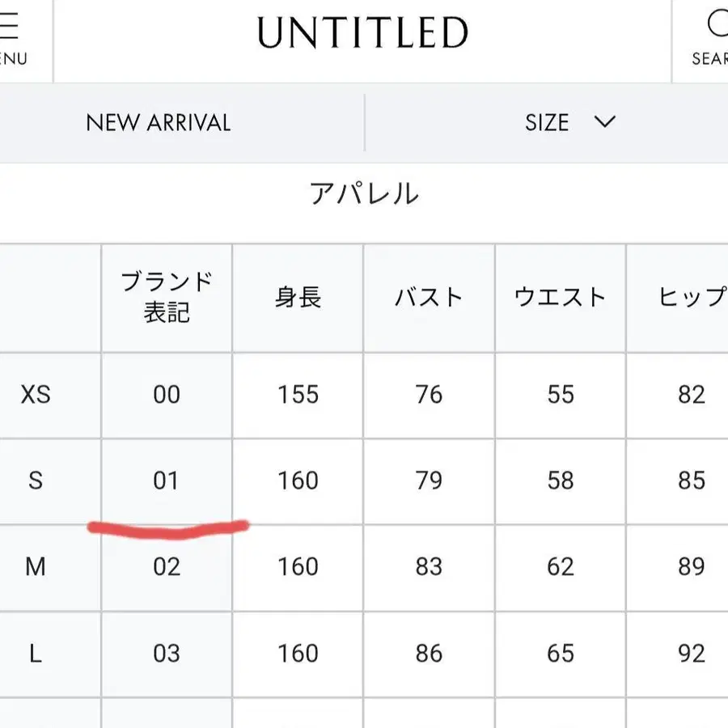The height and width of the screenshot is (728, 728).
Task: Click the バスト column header
Action: (x=429, y=298)
